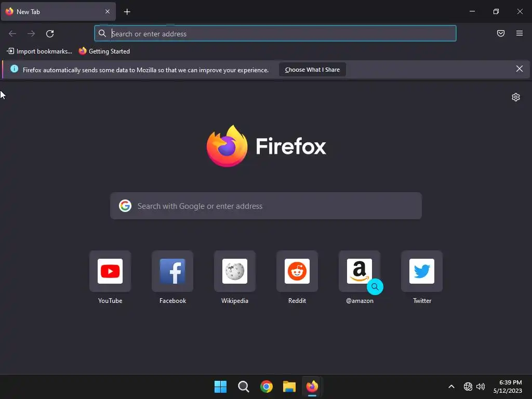This screenshot has width=532, height=399.
Task: Click the Twitter label text
Action: click(x=422, y=301)
